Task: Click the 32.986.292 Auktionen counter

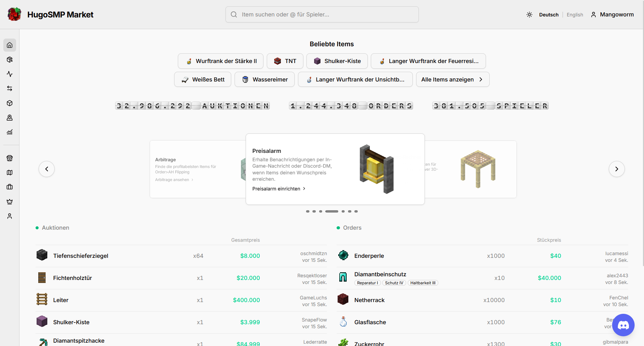Action: 192,106
